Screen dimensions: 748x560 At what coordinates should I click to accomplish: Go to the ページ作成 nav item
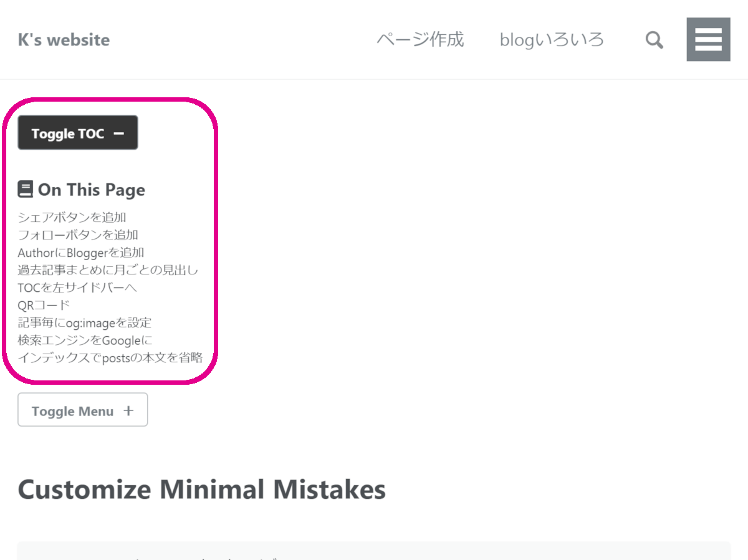click(420, 40)
